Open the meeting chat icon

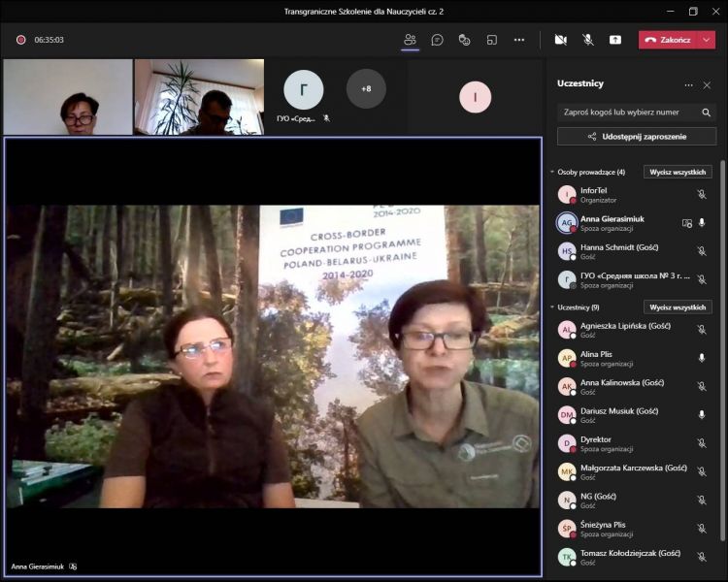pos(438,40)
